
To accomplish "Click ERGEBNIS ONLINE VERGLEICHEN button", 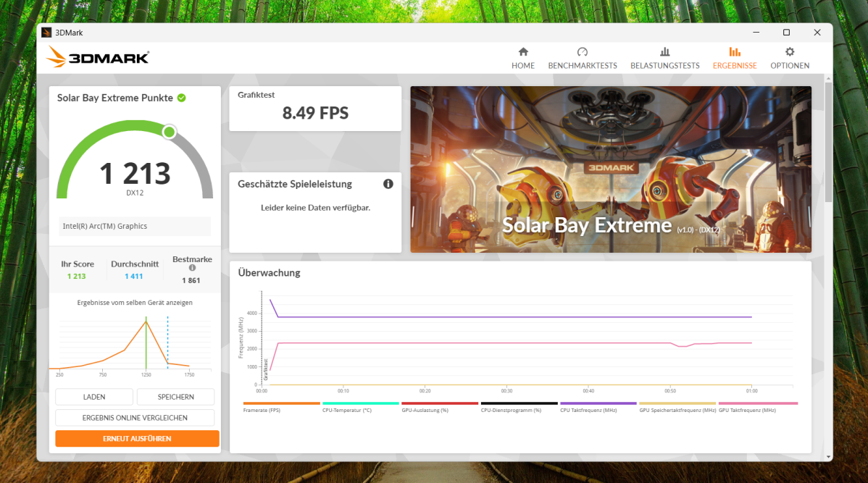I will (x=135, y=418).
